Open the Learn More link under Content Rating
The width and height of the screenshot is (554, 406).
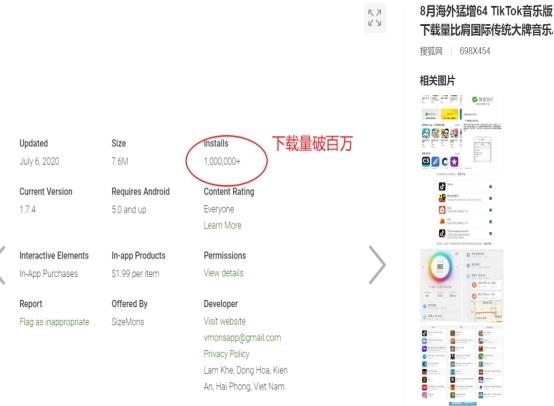click(222, 225)
